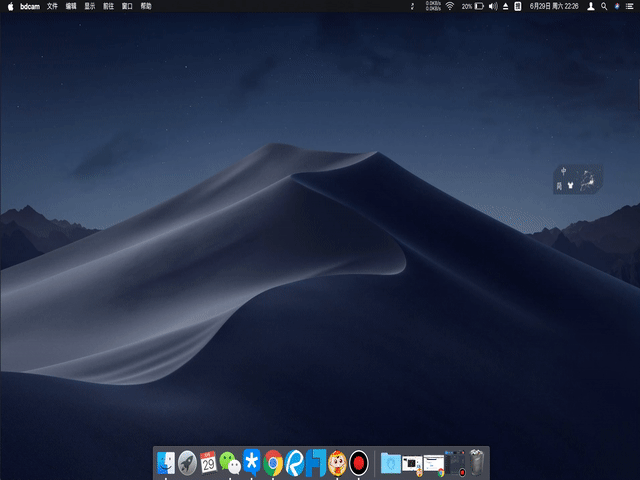
Task: Click the eject icon in menu bar
Action: pos(505,6)
